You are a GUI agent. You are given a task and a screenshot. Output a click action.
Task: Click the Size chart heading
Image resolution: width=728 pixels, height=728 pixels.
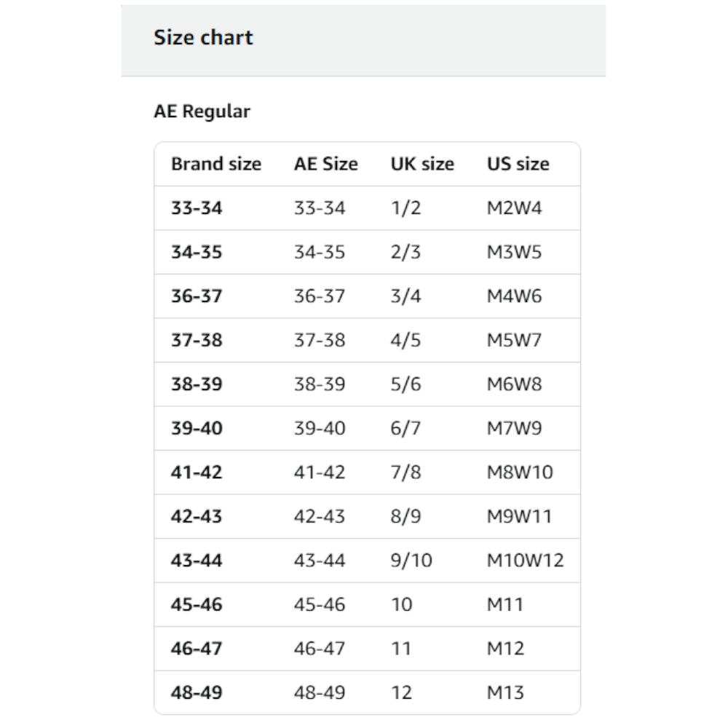click(203, 38)
